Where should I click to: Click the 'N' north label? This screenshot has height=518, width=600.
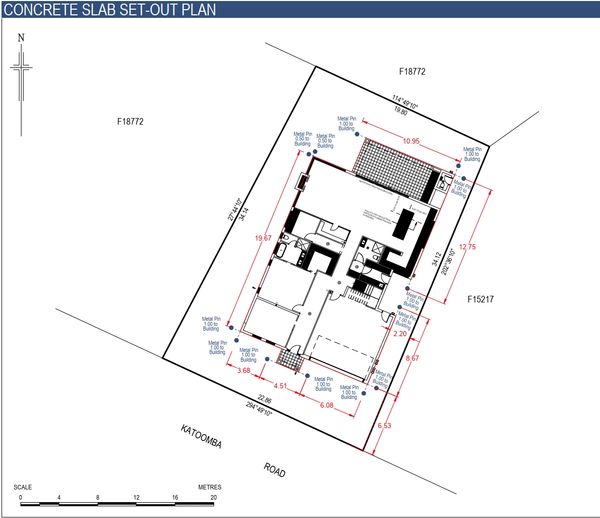(x=21, y=37)
